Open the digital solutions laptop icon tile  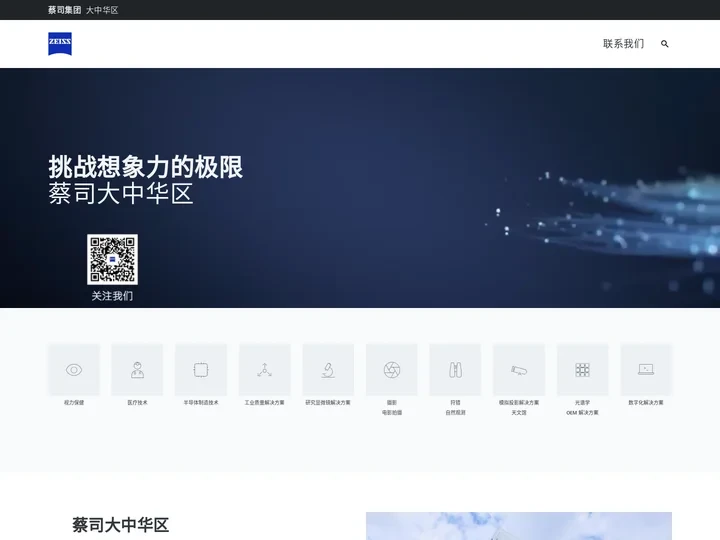646,370
